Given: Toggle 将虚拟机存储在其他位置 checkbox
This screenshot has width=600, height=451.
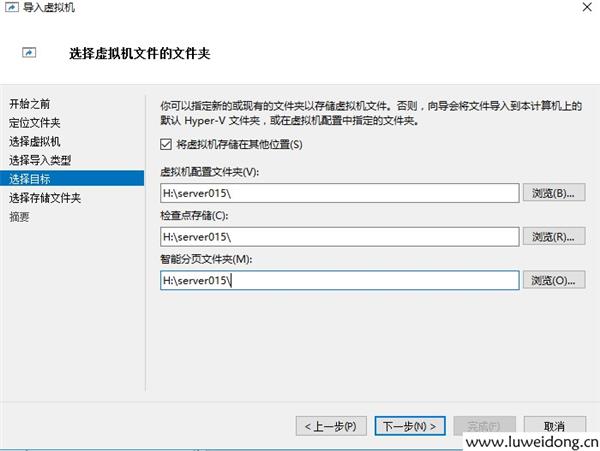Looking at the screenshot, I should tap(166, 144).
